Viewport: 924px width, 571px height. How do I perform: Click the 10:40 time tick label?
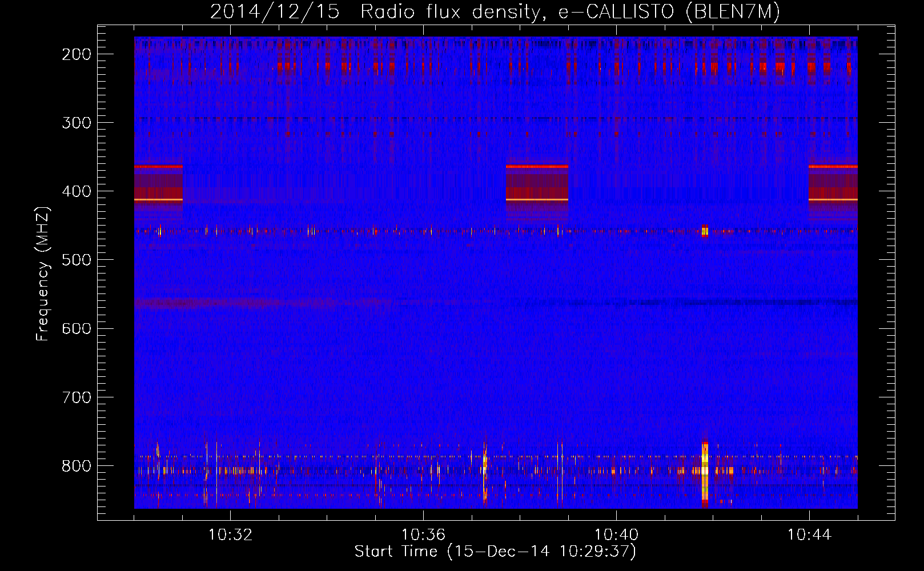pos(616,535)
